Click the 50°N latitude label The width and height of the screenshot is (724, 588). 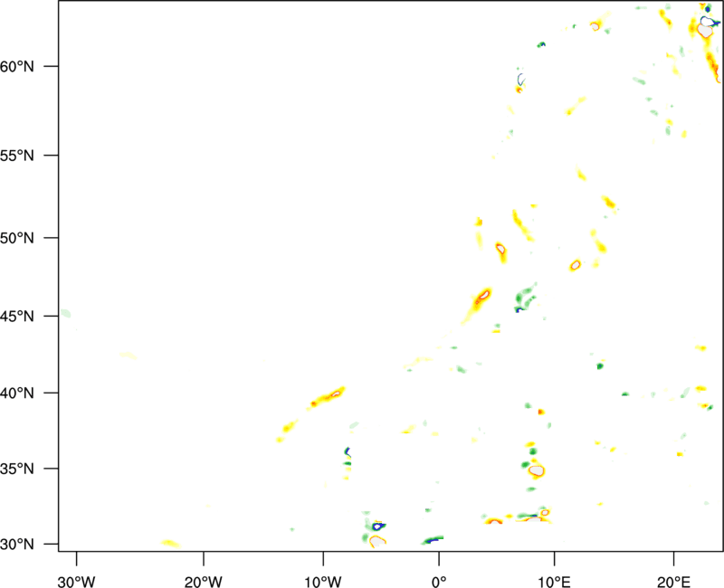(17, 238)
